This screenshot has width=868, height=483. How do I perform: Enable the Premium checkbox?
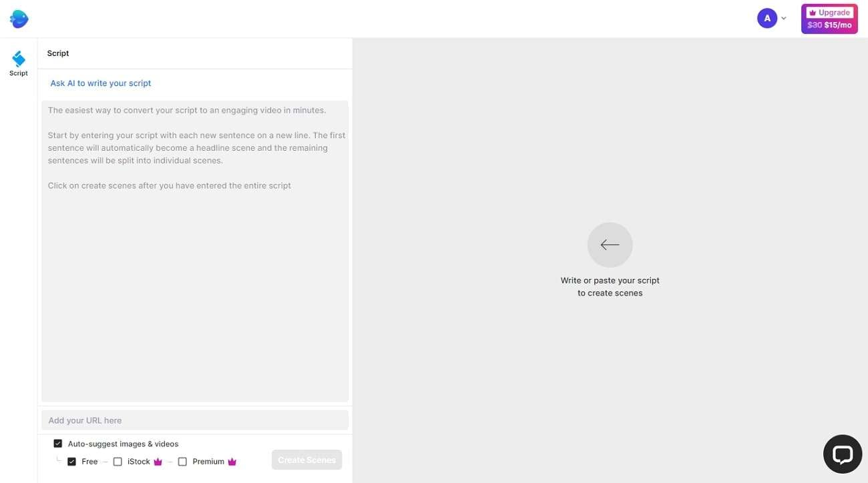coord(182,462)
